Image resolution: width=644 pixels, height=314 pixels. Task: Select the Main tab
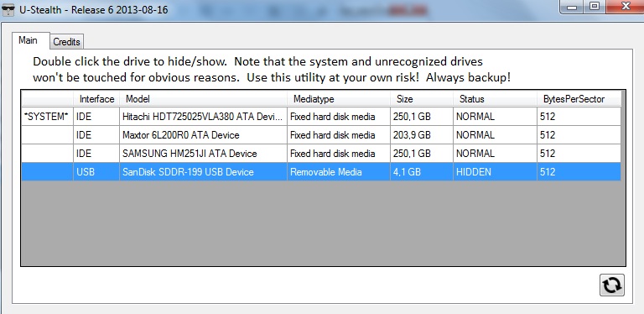pyautogui.click(x=28, y=40)
